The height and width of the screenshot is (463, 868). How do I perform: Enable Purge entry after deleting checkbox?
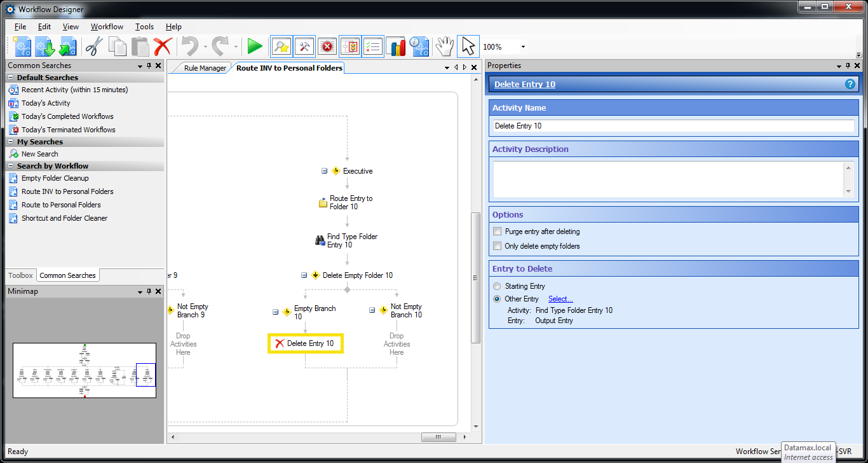pyautogui.click(x=498, y=231)
